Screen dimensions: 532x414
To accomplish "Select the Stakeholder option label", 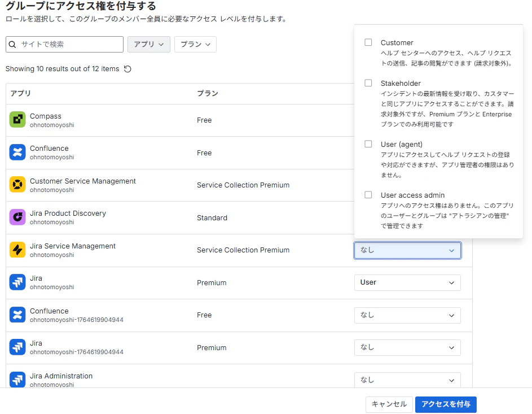I will [x=401, y=84].
